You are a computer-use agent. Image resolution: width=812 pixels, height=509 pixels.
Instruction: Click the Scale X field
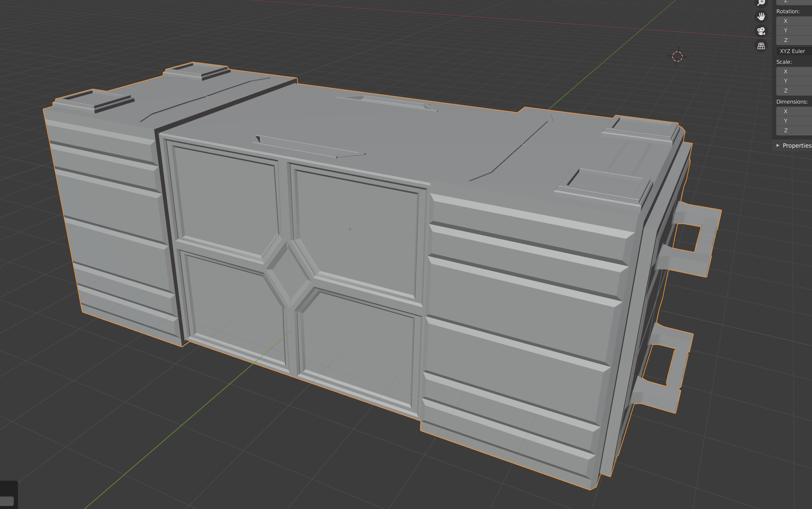tap(795, 71)
